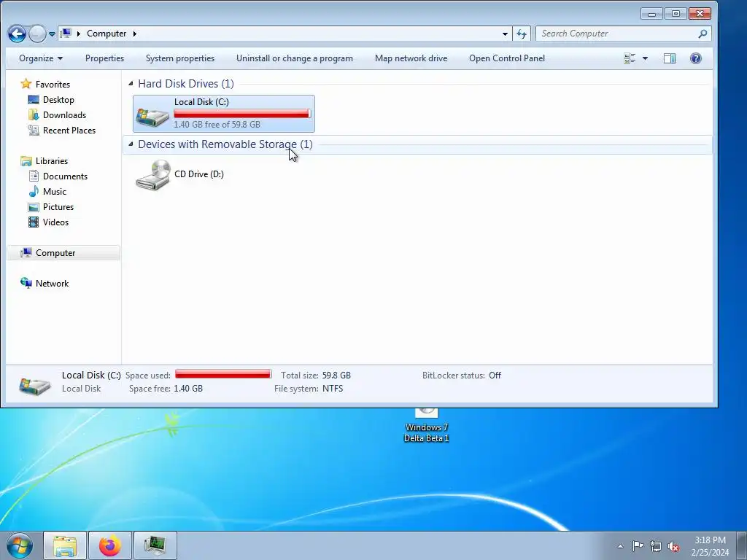Open the Pictures library
Image resolution: width=747 pixels, height=560 pixels.
58,206
